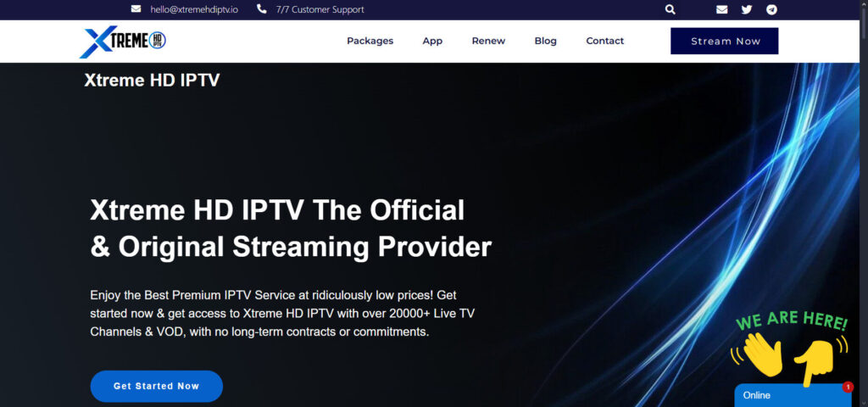868x407 pixels.
Task: Click the 'WE ARE HERE!' text
Action: [x=792, y=320]
